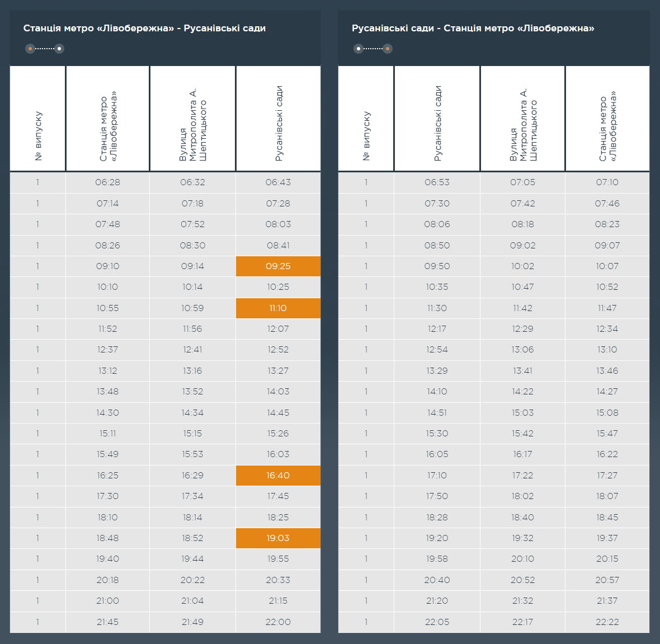Screen dimensions: 660x644
Task: Click the 14:30 departure time cell
Action: click(x=107, y=413)
